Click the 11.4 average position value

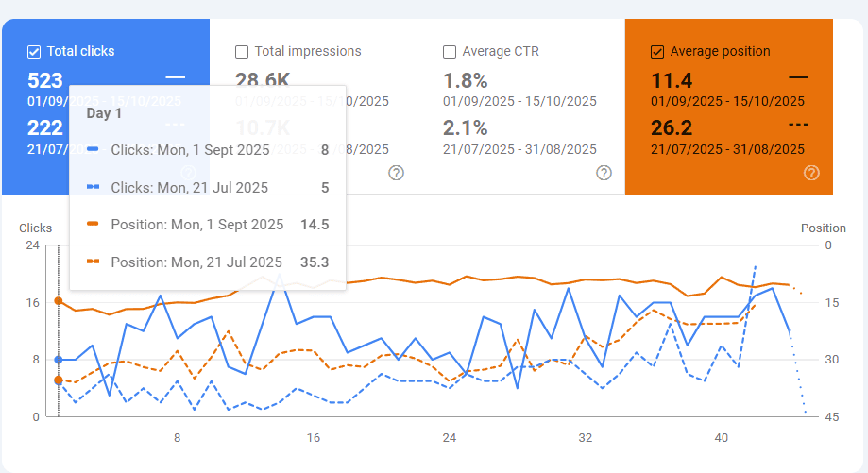click(x=672, y=80)
